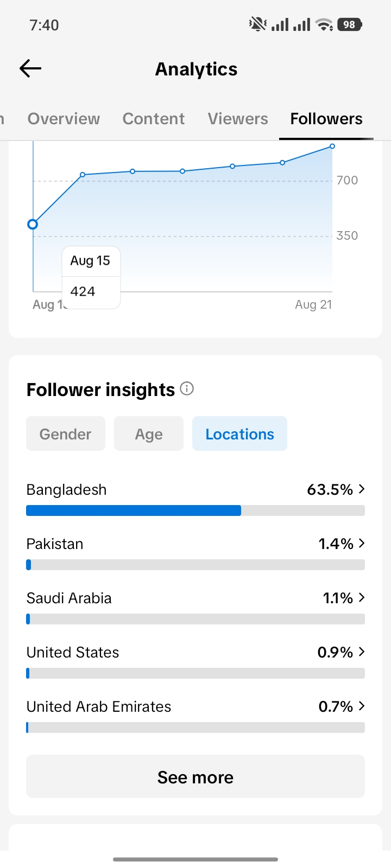
Task: Select the Age insights filter
Action: (x=149, y=433)
